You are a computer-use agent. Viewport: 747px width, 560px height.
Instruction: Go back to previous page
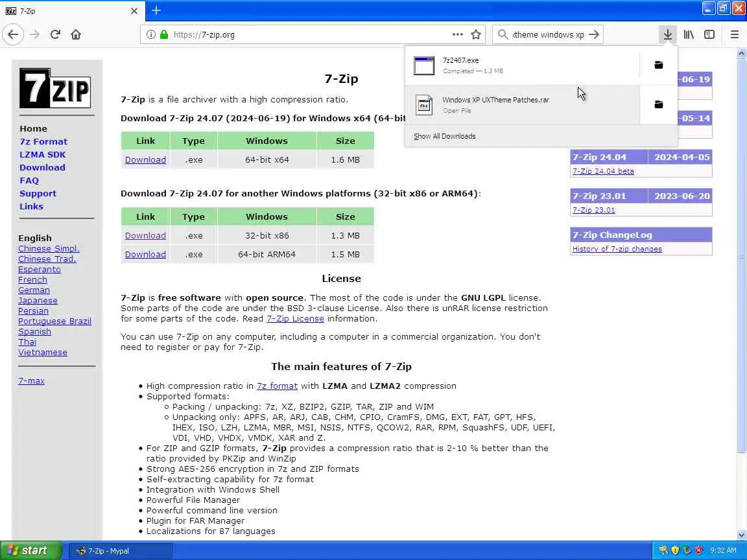point(13,34)
